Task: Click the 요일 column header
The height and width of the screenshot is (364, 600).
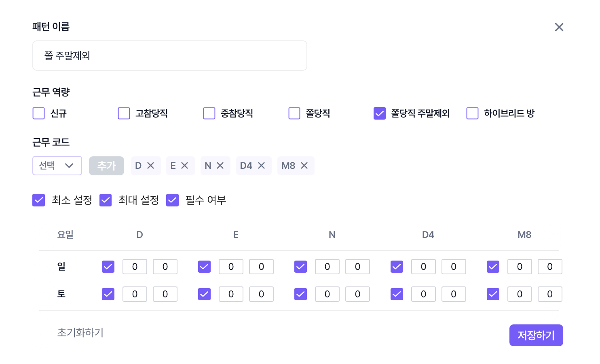Action: [x=65, y=235]
